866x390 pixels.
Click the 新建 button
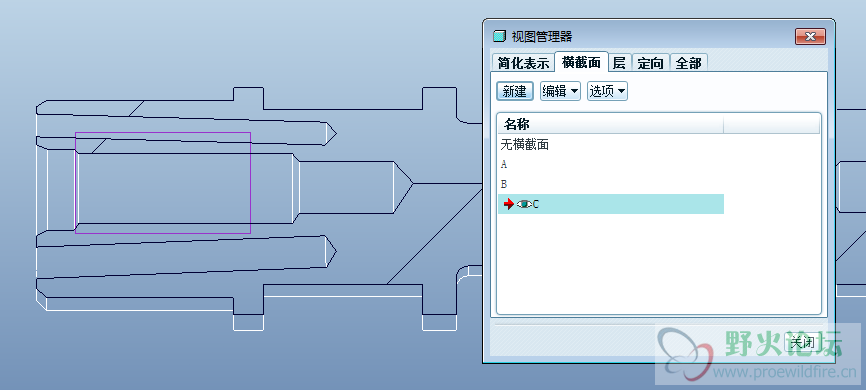(x=515, y=91)
